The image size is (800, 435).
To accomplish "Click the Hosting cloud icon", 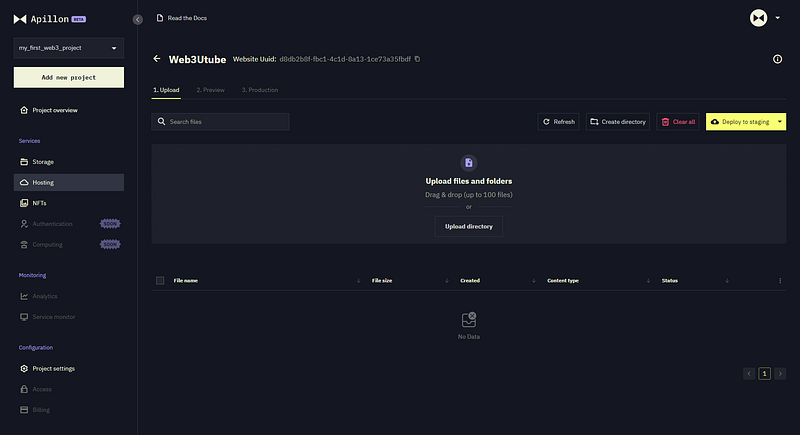I will point(24,183).
